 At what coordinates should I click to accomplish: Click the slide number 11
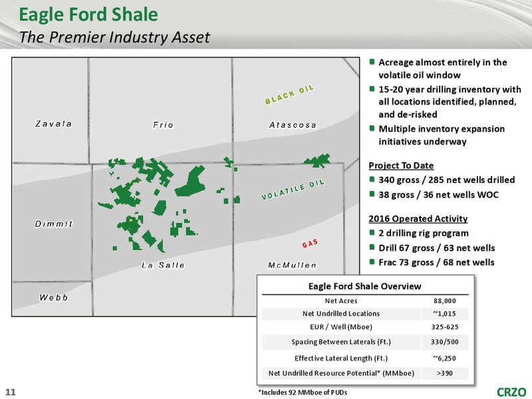coord(11,392)
